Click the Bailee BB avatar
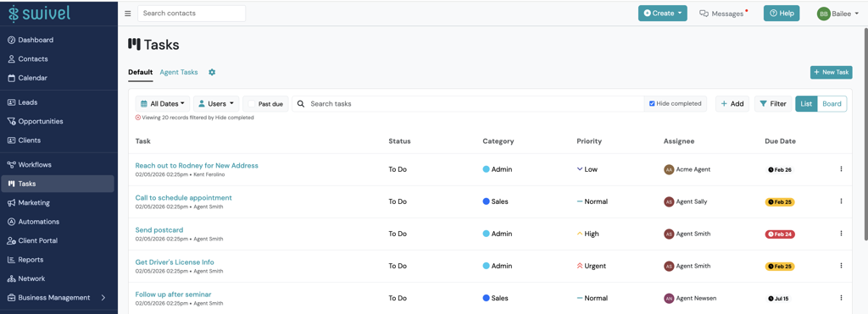 (824, 14)
